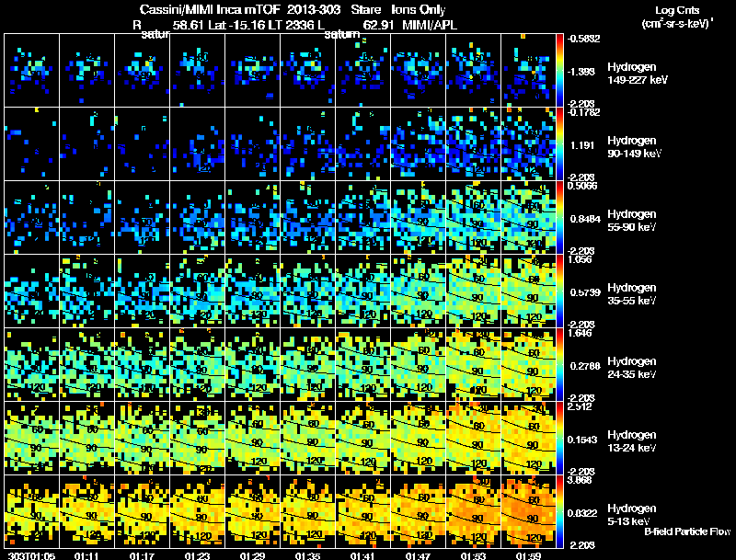Select the 'Hydrogen 35-55 keV' row label
This screenshot has height=560, width=736.
point(632,294)
